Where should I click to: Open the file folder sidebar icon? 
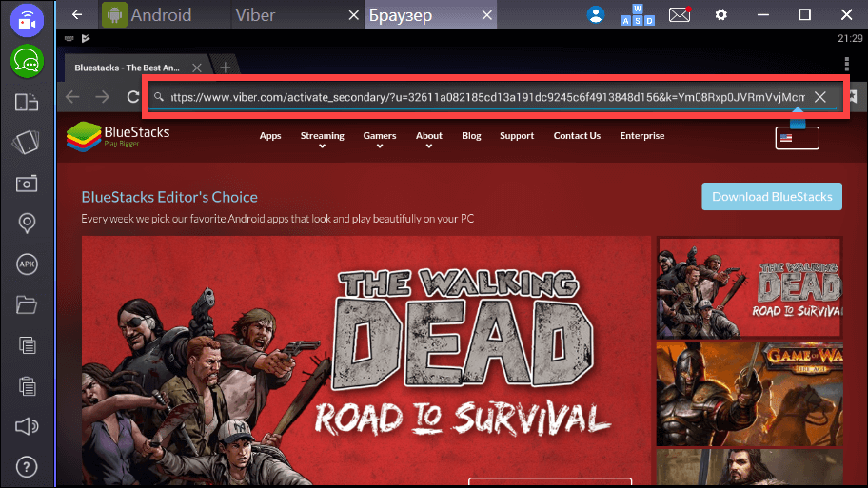27,304
